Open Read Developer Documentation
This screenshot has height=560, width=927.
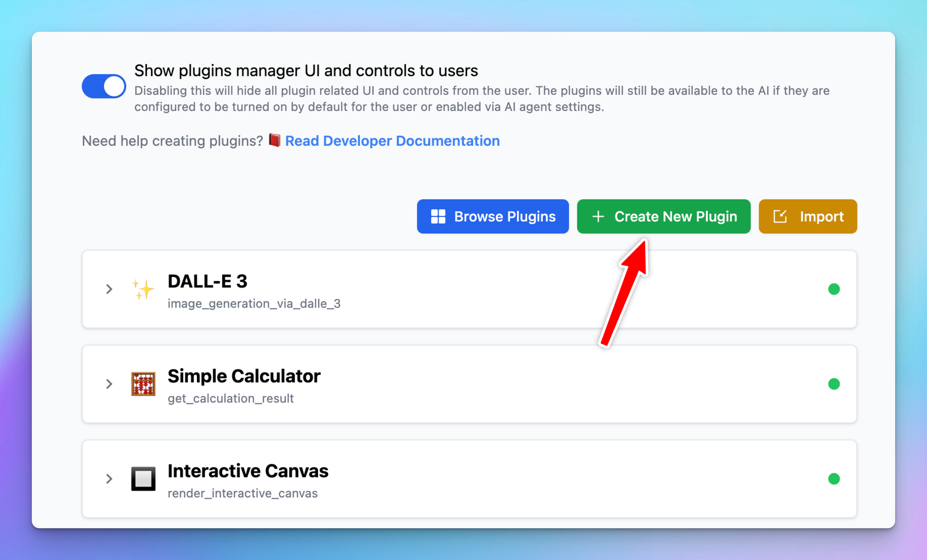coord(392,141)
